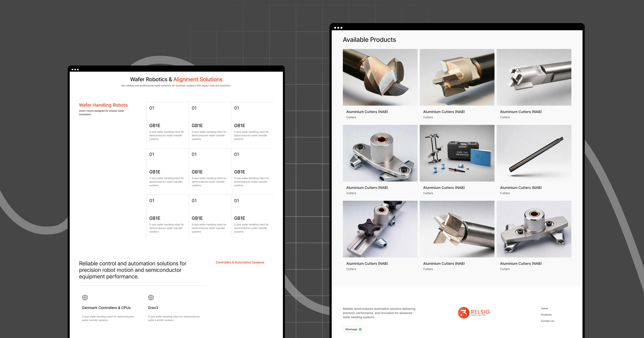Open the Genmark Controllers & CPUs item
Screen dimensions: 644x338
tap(106, 308)
